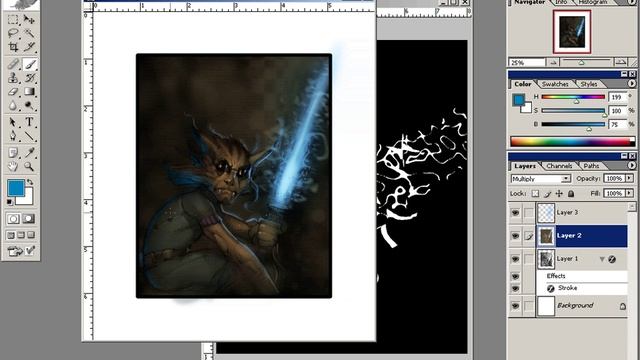The image size is (640, 360).
Task: Click the toolbox foreground color swatch
Action: (16, 188)
